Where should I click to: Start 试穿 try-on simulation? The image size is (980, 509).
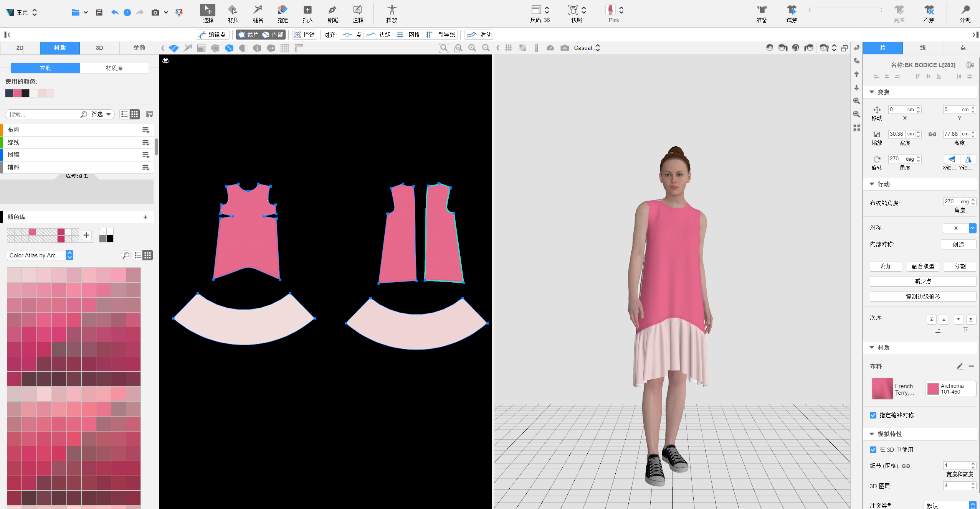tap(791, 13)
